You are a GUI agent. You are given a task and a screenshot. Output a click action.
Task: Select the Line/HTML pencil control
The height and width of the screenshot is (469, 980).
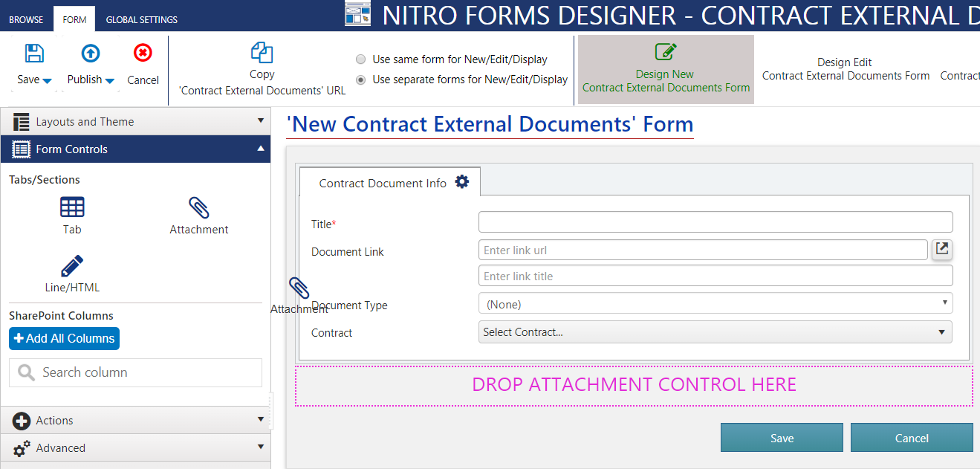pyautogui.click(x=72, y=266)
